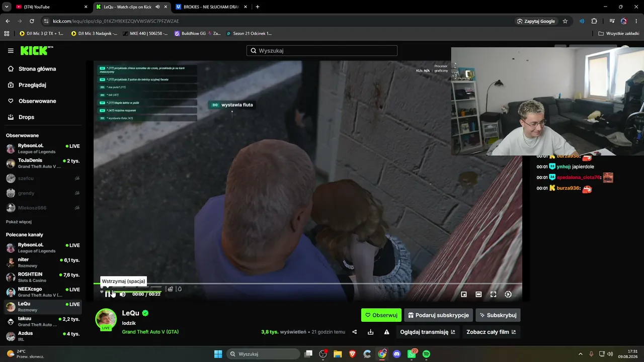The width and height of the screenshot is (644, 362).
Task: Share the clip via share icon
Action: (355, 332)
